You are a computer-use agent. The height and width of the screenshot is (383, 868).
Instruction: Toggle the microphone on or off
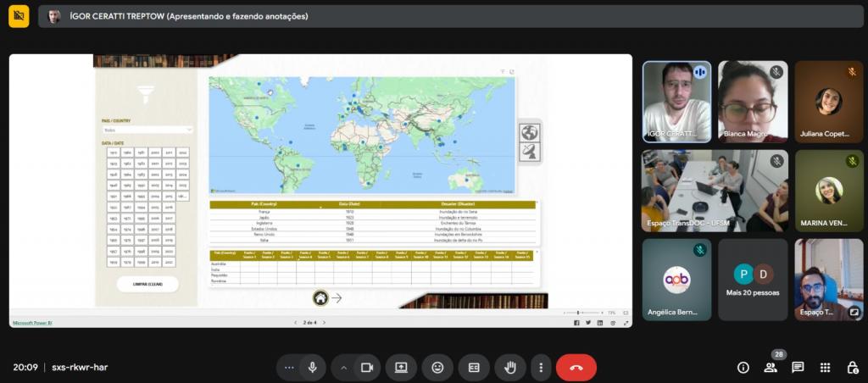pos(313,367)
